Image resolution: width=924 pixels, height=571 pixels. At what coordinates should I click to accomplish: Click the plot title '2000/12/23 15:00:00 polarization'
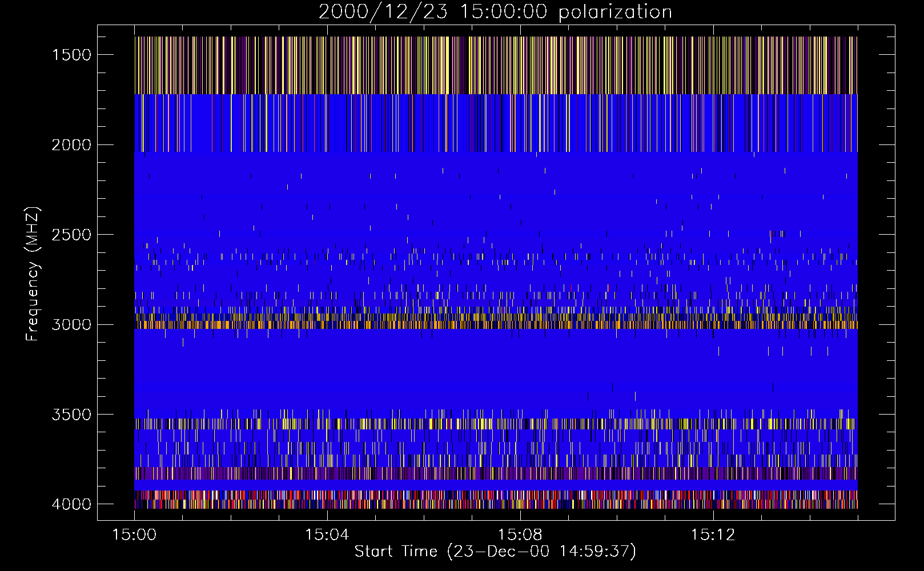(x=495, y=12)
